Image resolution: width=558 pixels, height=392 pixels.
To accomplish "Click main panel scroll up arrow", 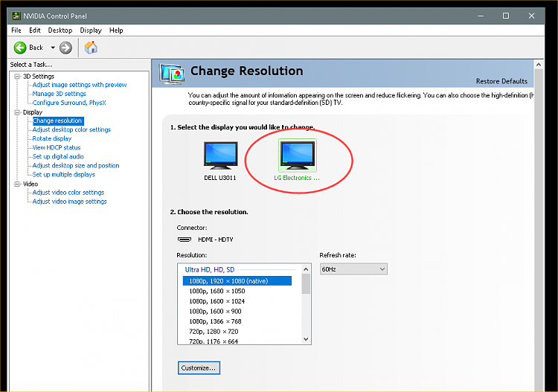I will coord(539,65).
